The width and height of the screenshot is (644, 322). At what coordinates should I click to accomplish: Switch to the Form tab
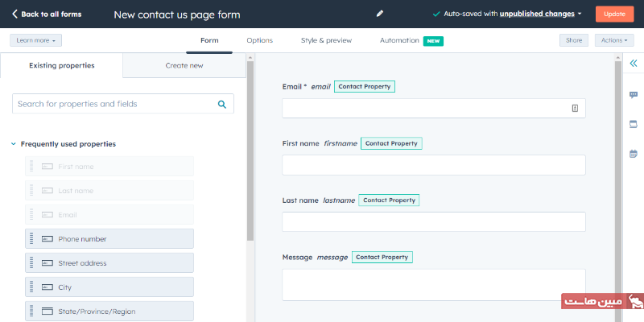pos(209,40)
